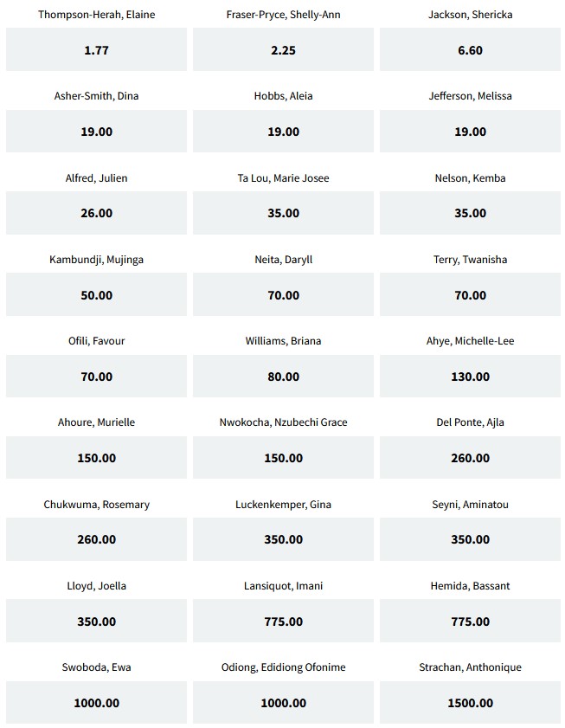Select Hobbs, Aleia 19.00 odds button

[x=283, y=132]
